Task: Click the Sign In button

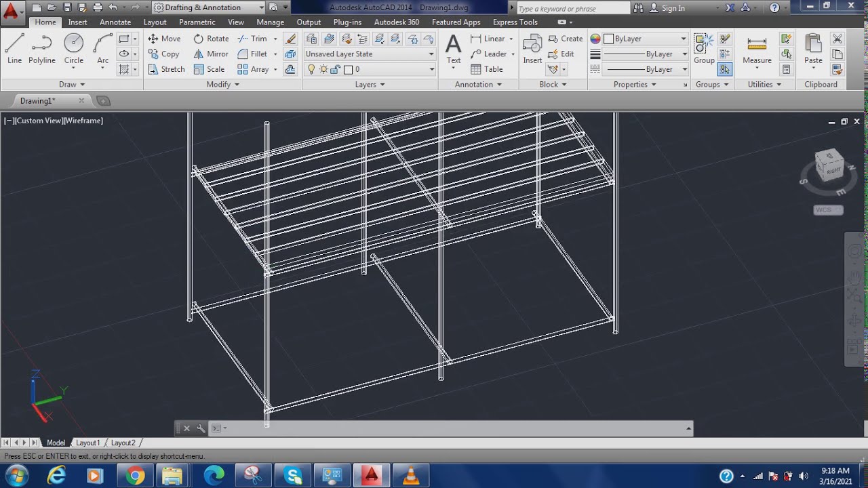Action: 666,8
